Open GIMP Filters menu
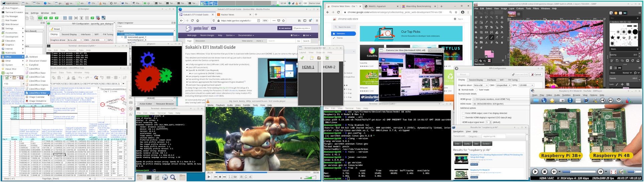This screenshot has height=182, width=644. (x=536, y=8)
